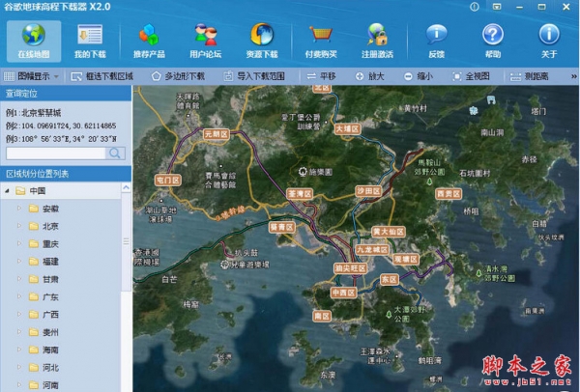This screenshot has width=580, height=392.
Task: Select the 测距离 measure distance tool
Action: pyautogui.click(x=530, y=76)
